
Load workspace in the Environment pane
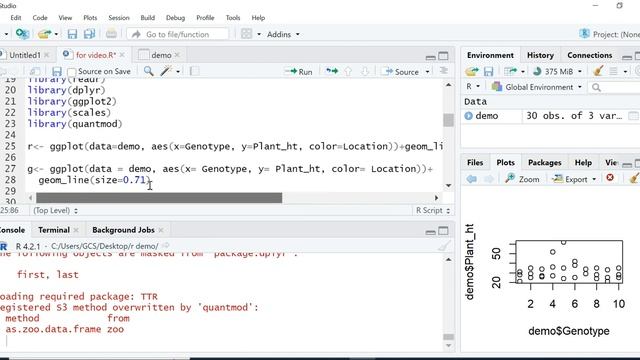(x=472, y=71)
